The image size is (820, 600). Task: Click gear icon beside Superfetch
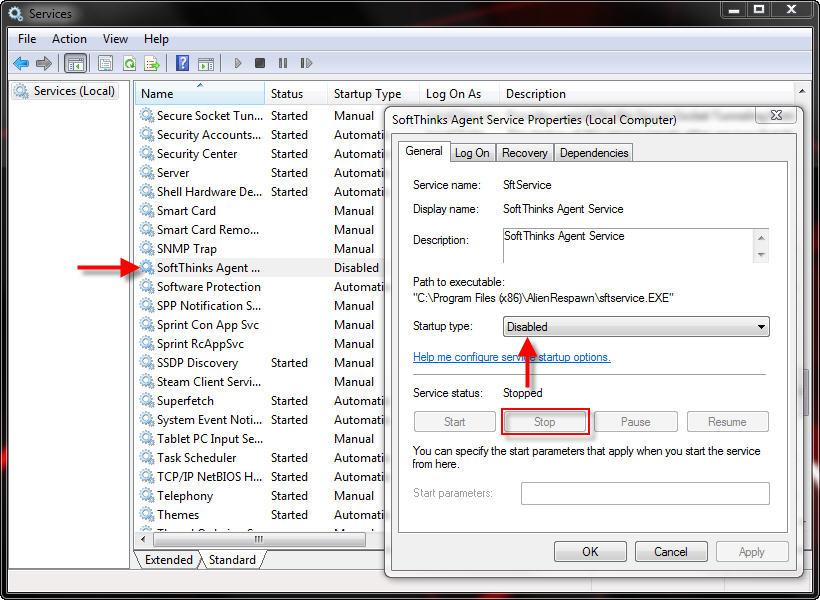click(x=146, y=400)
